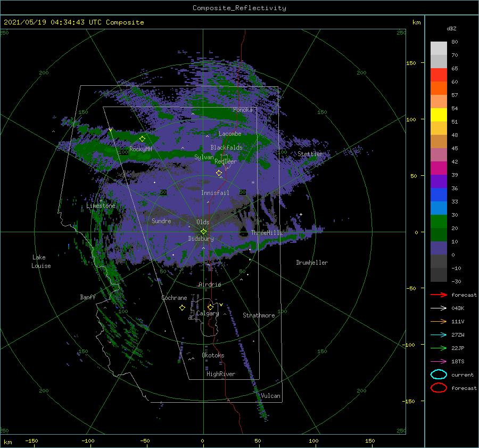Click the Calgary city label
Image resolution: width=479 pixels, height=448 pixels.
208,313
